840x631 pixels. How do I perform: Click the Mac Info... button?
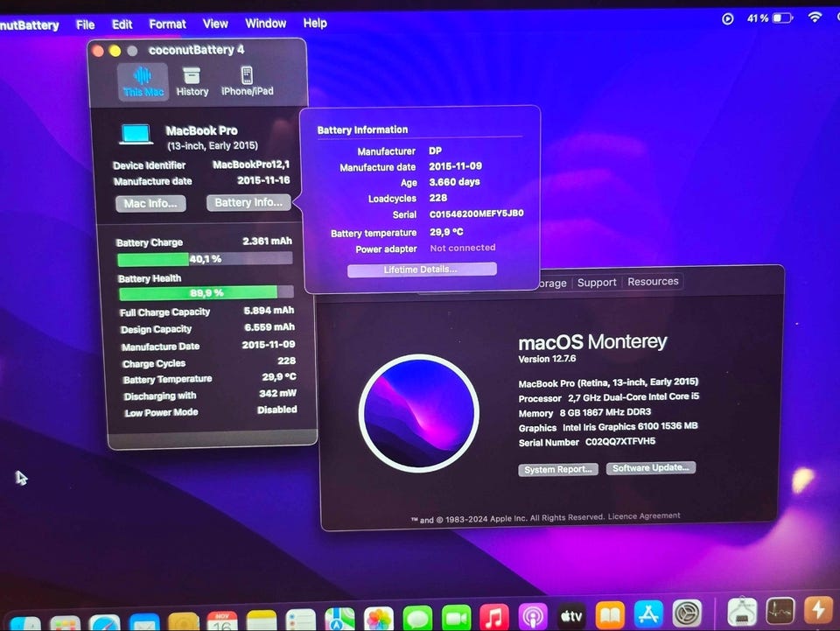[x=150, y=204]
